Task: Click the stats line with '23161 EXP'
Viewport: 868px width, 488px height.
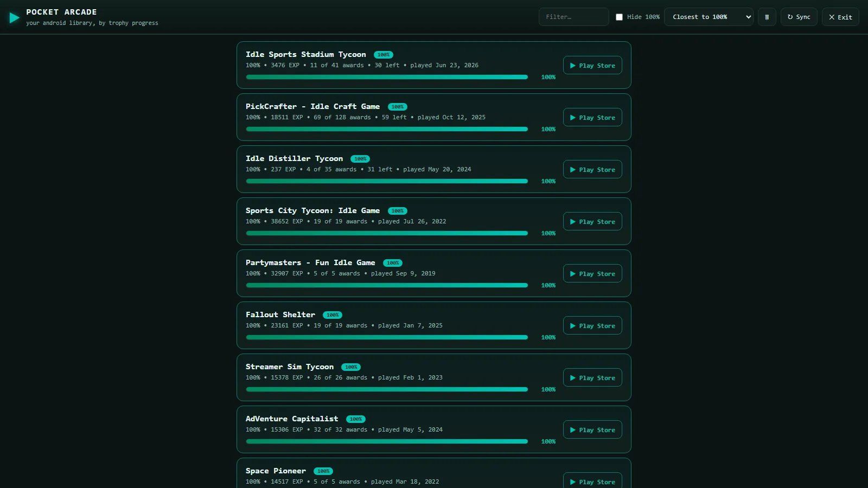Action: [x=344, y=325]
